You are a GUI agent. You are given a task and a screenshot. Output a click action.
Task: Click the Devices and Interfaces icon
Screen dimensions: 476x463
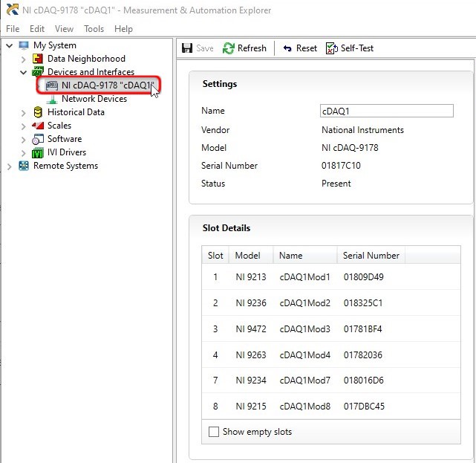pos(38,71)
